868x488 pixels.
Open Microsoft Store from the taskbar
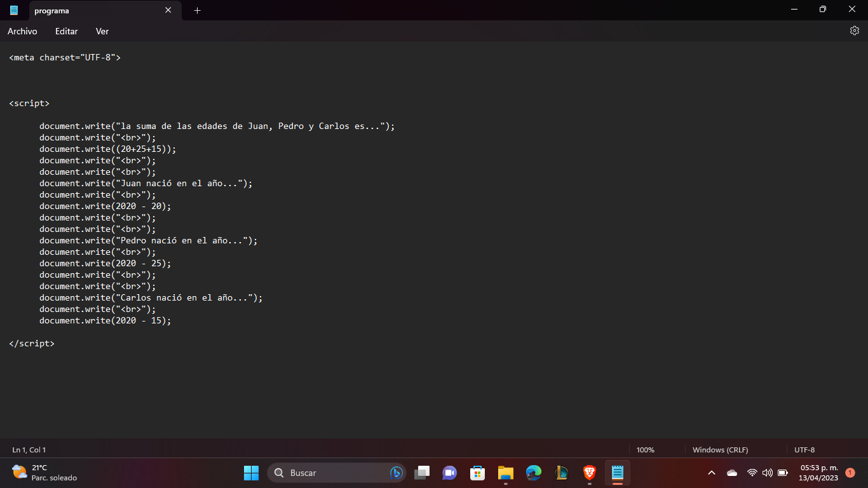[x=478, y=473]
